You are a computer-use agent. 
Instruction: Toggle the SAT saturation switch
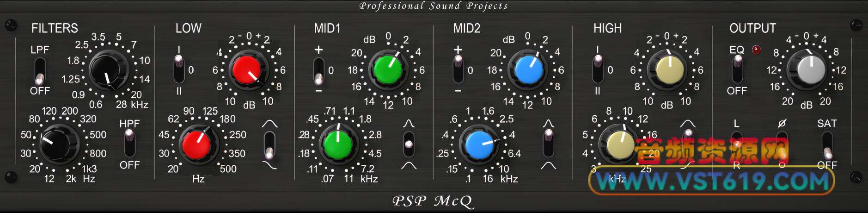[827, 145]
